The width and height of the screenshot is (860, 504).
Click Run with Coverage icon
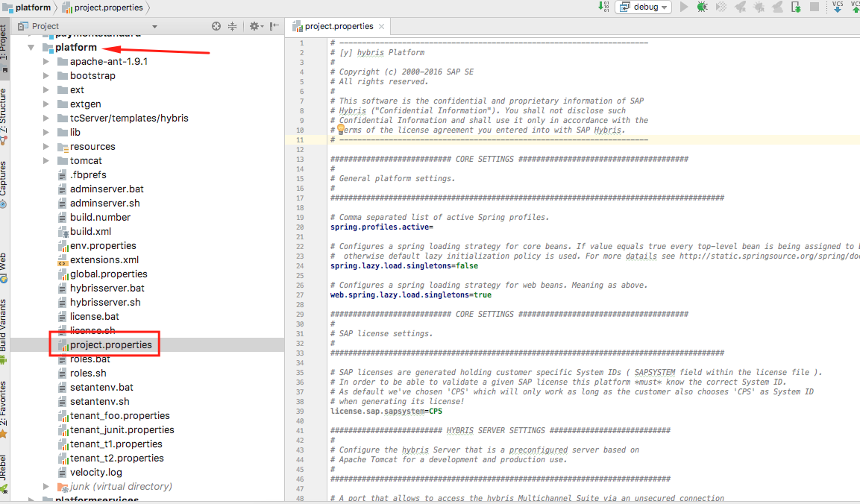[721, 7]
